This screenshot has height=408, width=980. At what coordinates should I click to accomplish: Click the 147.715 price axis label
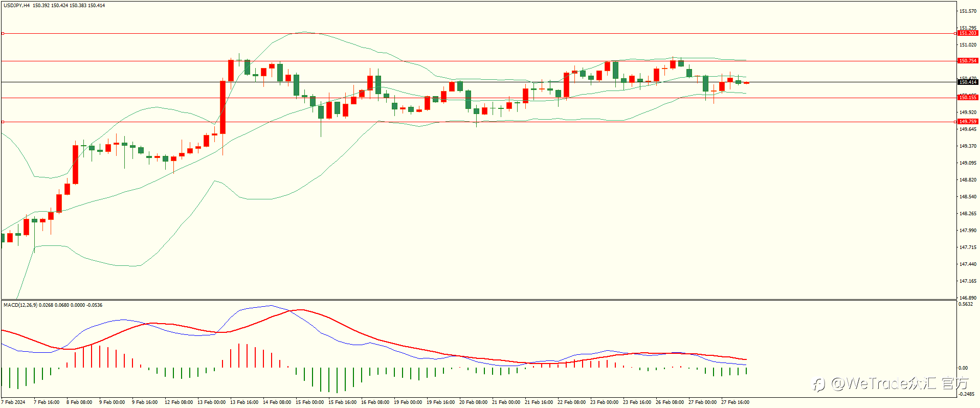coord(968,247)
